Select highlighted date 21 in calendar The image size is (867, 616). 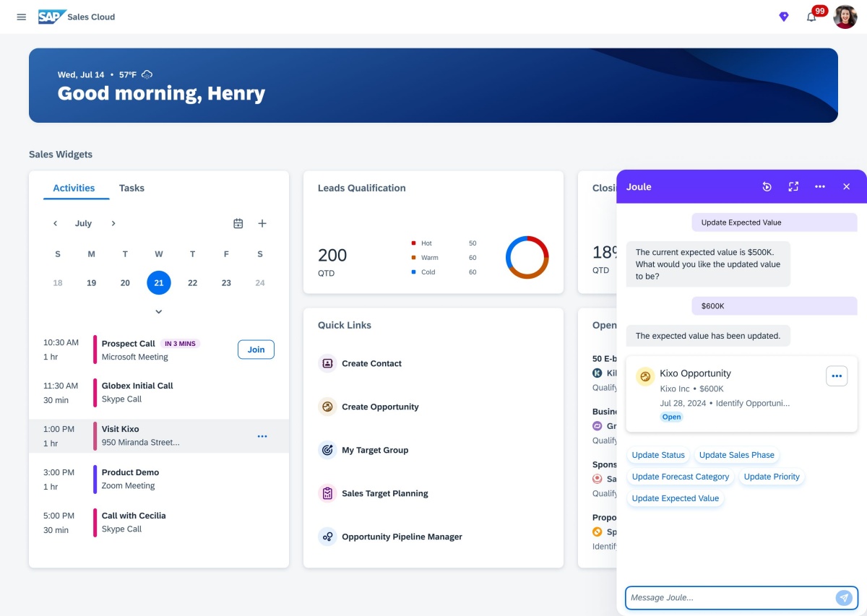159,283
